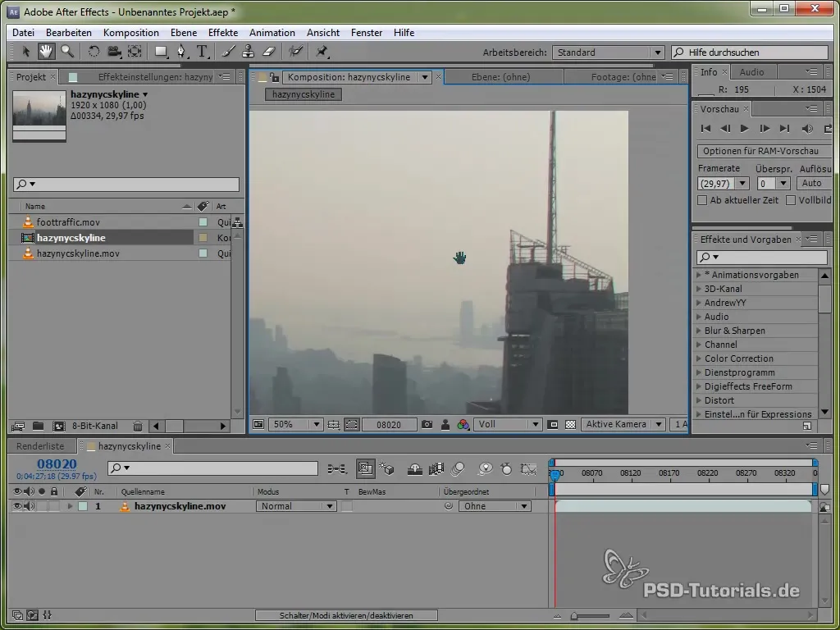Enable the 'Vollbild' checkbox
This screenshot has height=630, width=840.
790,200
